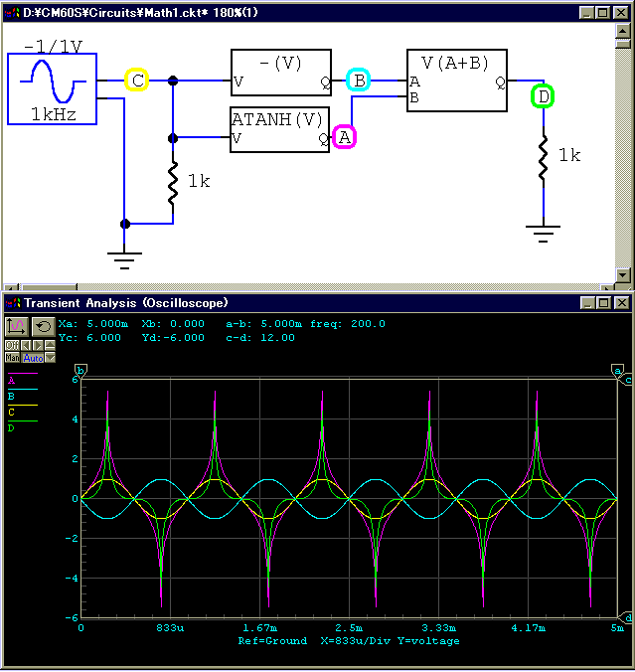The image size is (635, 672).
Task: Enable Auto scaling mode
Action: point(32,357)
